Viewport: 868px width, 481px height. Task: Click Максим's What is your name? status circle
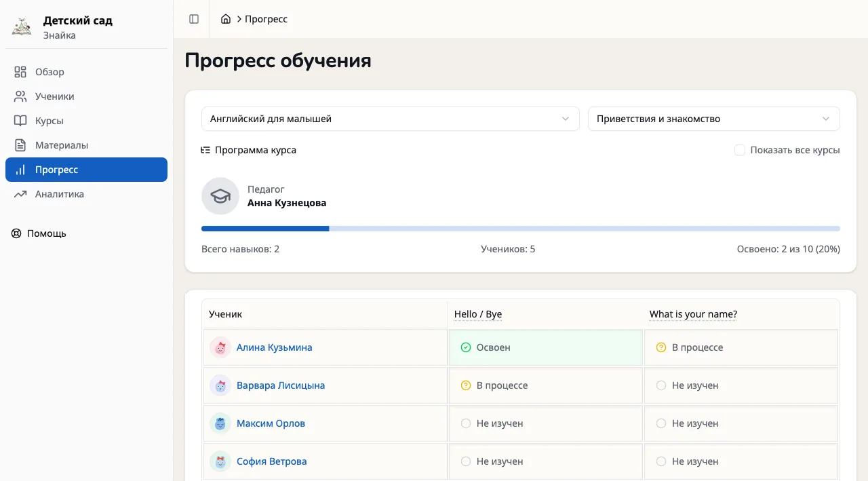click(x=661, y=423)
